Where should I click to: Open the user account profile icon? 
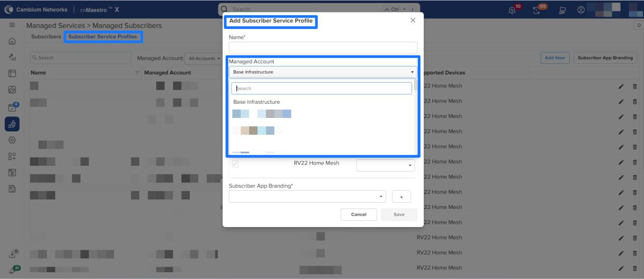581,9
